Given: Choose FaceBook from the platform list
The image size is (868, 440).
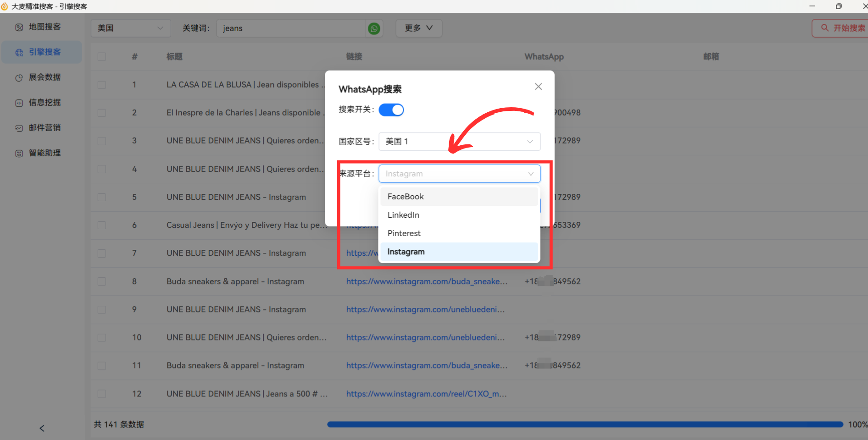Looking at the screenshot, I should [x=459, y=197].
